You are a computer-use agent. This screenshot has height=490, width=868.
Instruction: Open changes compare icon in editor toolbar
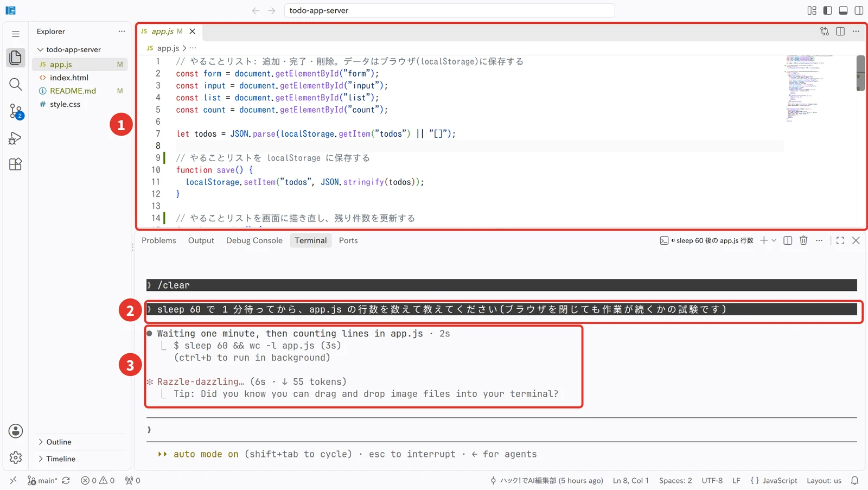(825, 31)
